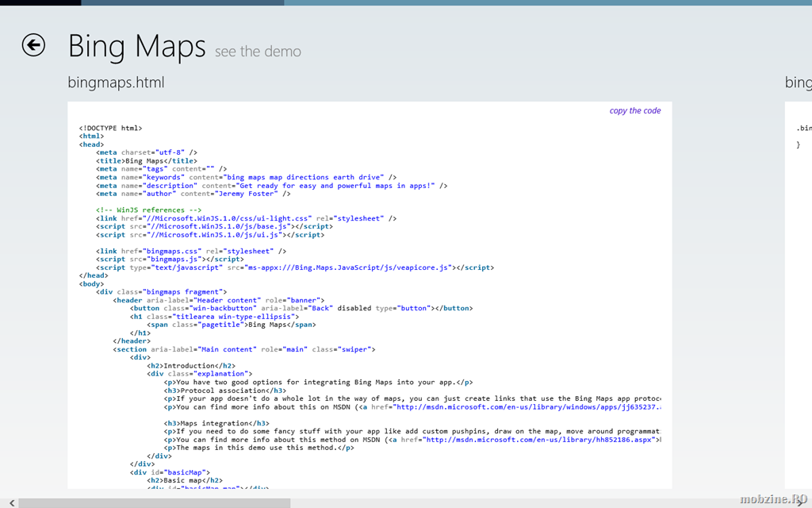The image size is (812, 508).
Task: Click the "<!-- WinJS references -->" comment
Action: (148, 210)
